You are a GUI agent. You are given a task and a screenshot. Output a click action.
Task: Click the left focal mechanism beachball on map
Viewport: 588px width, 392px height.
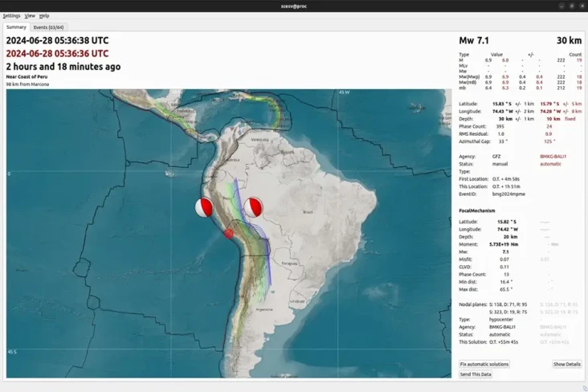click(204, 207)
